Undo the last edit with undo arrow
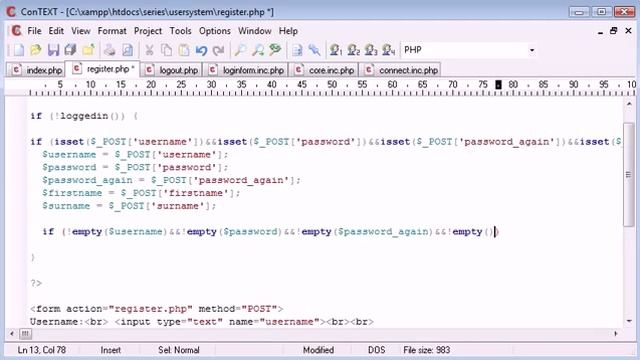The width and height of the screenshot is (640, 360). pos(201,50)
